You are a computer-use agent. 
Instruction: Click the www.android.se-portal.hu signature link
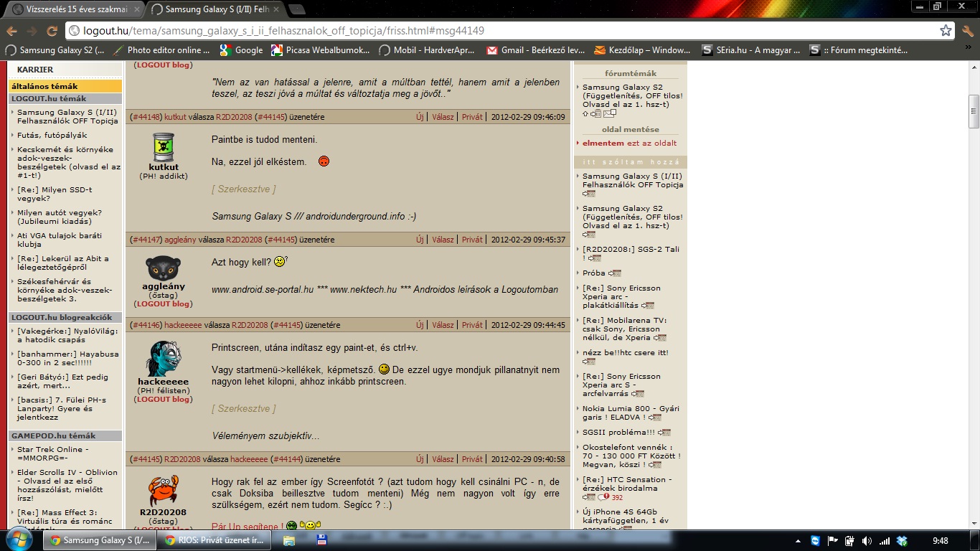click(x=263, y=290)
